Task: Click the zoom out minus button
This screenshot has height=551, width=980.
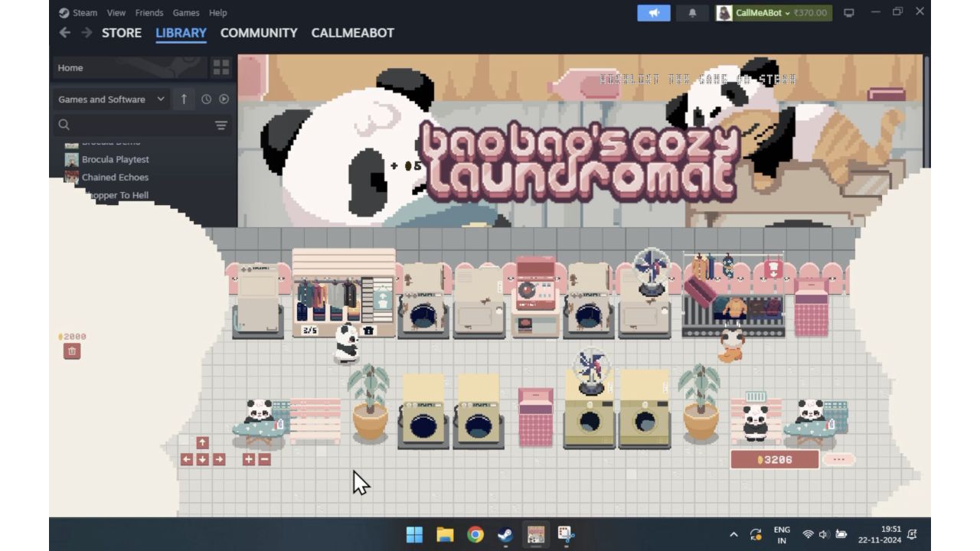Action: [x=265, y=459]
